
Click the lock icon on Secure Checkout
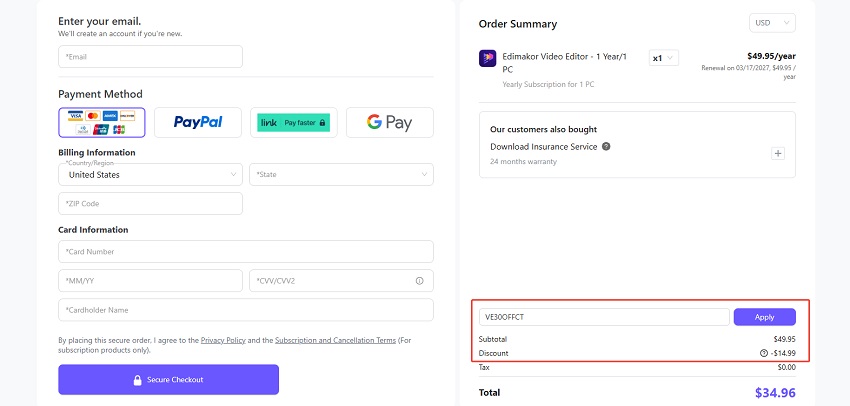pos(138,380)
